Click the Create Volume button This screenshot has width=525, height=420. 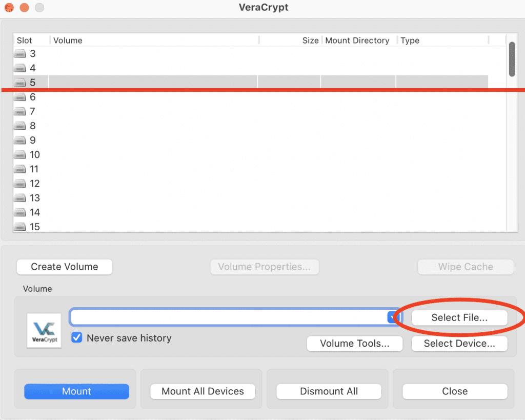point(65,267)
